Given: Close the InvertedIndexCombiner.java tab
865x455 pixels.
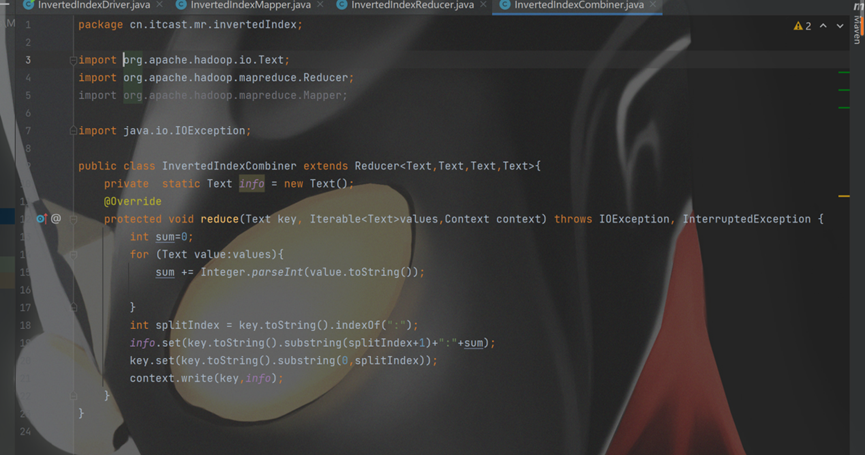Looking at the screenshot, I should pyautogui.click(x=653, y=5).
